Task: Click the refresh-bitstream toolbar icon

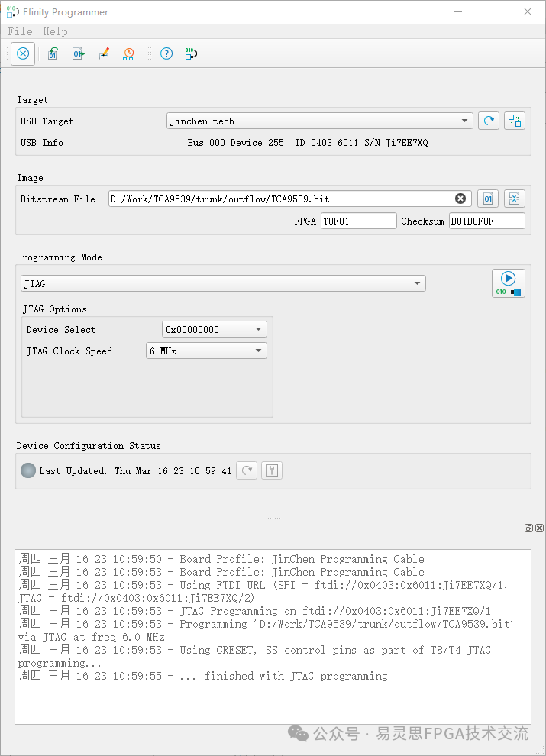Action: (x=53, y=53)
